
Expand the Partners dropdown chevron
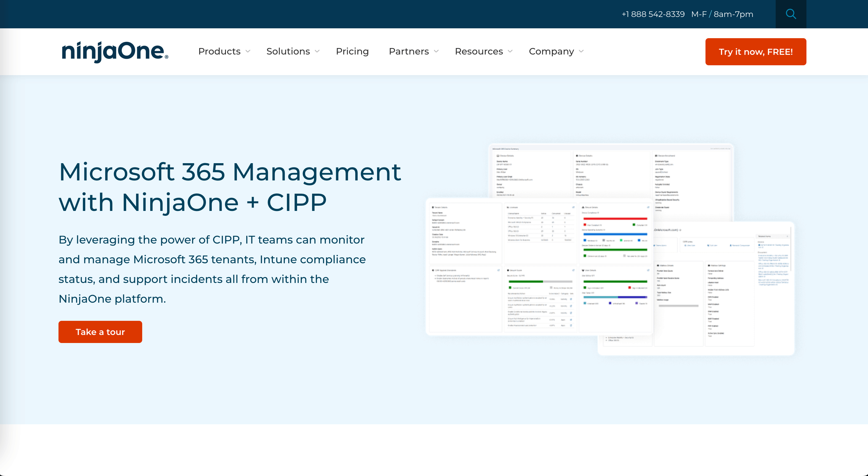(436, 51)
